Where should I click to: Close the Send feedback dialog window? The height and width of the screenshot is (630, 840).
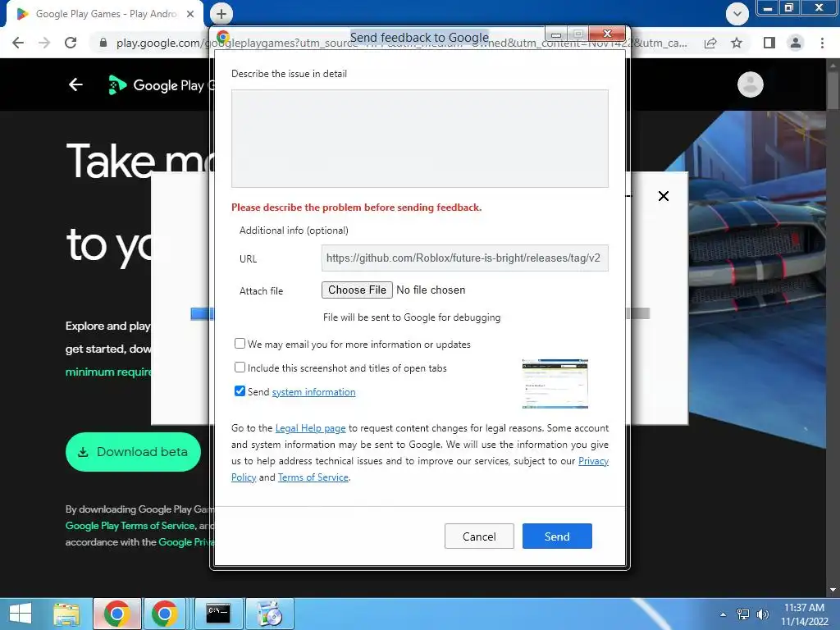click(x=607, y=33)
